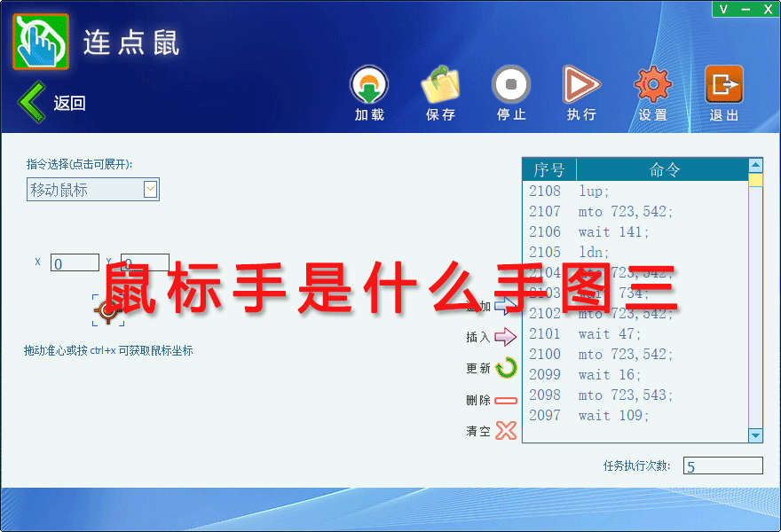Image resolution: width=781 pixels, height=532 pixels.
Task: Select row 2097 wait 109;
Action: (x=635, y=416)
